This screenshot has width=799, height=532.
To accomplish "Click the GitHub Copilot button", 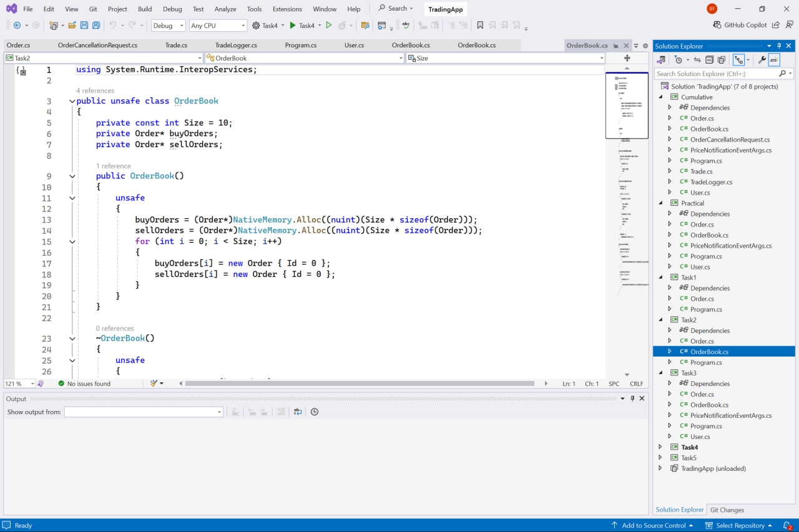I will 740,25.
